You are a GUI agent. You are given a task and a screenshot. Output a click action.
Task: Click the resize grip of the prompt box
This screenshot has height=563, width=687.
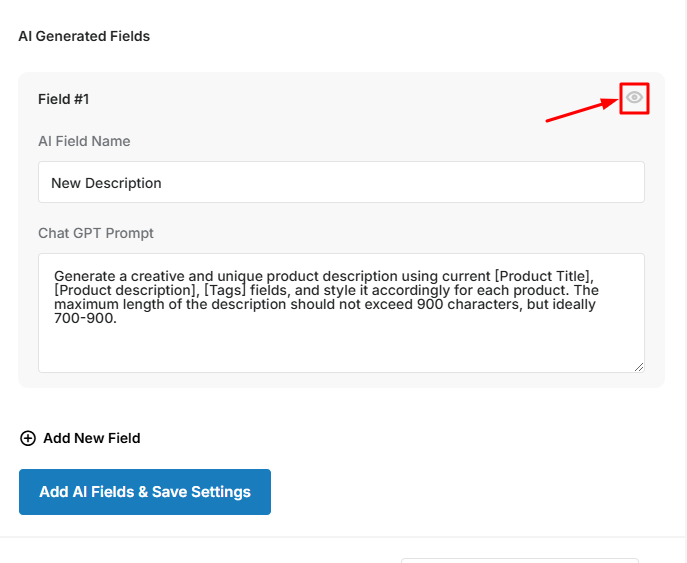click(x=639, y=367)
